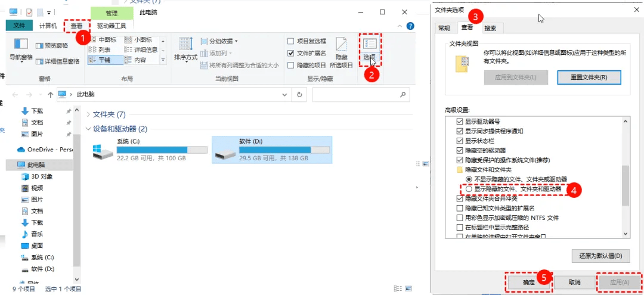This screenshot has width=644, height=295.
Task: Click the search magnifier icon
Action: coord(402,94)
